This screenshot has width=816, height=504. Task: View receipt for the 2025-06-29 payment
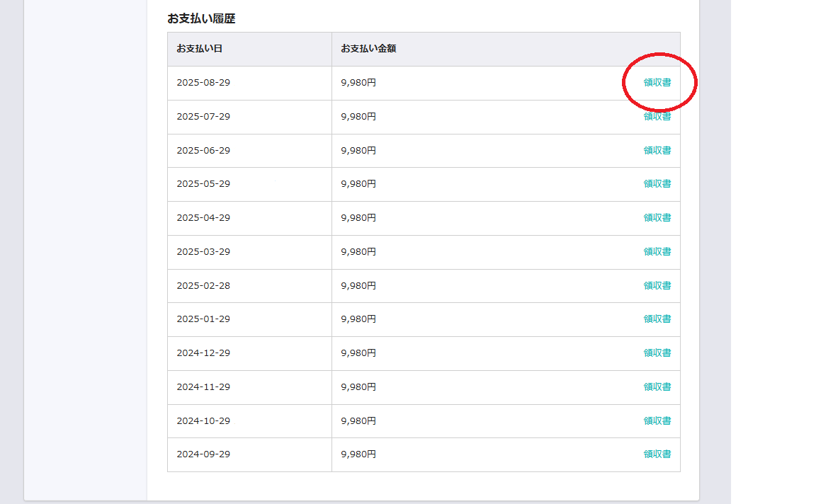657,150
